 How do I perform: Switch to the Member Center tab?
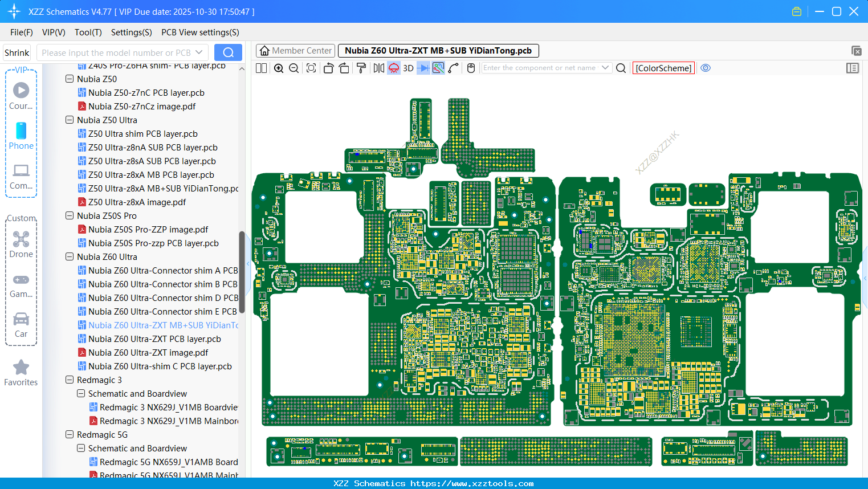tap(296, 51)
